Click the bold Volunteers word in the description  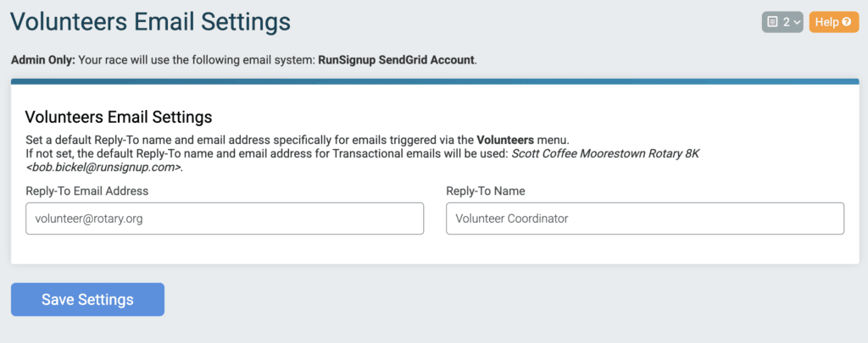coord(505,140)
